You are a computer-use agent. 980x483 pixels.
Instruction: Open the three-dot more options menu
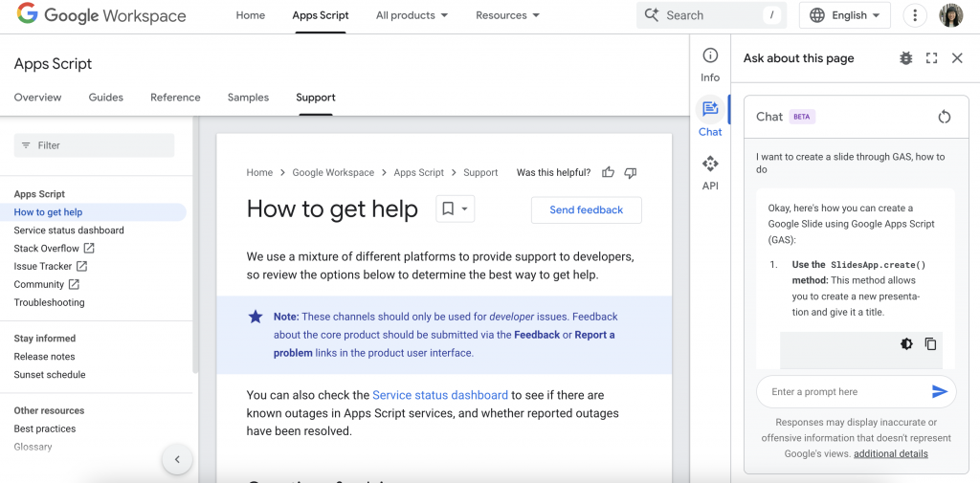click(x=915, y=15)
